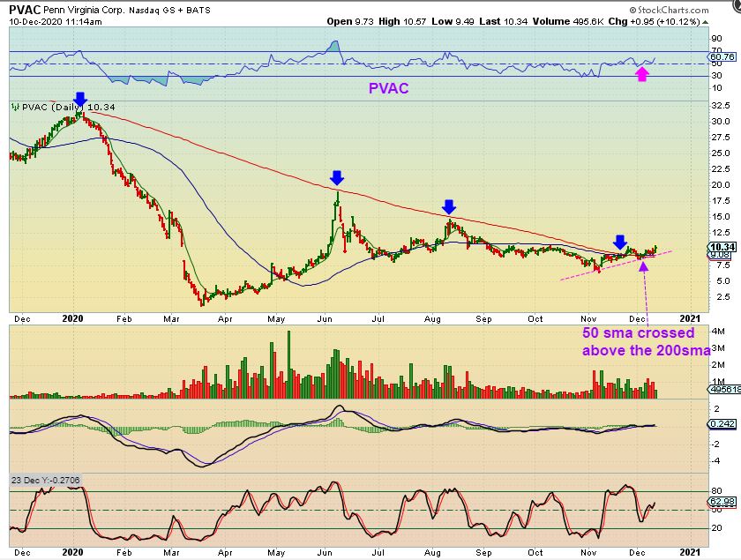741x560 pixels.
Task: Click the 2021 label on price chart date axis
Action: coord(691,319)
